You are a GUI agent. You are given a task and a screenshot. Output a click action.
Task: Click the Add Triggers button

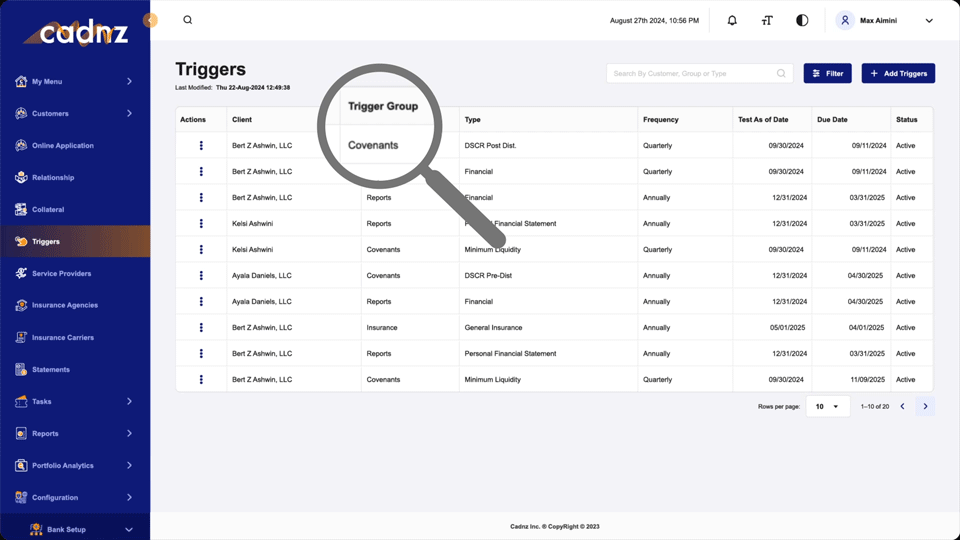pos(898,74)
